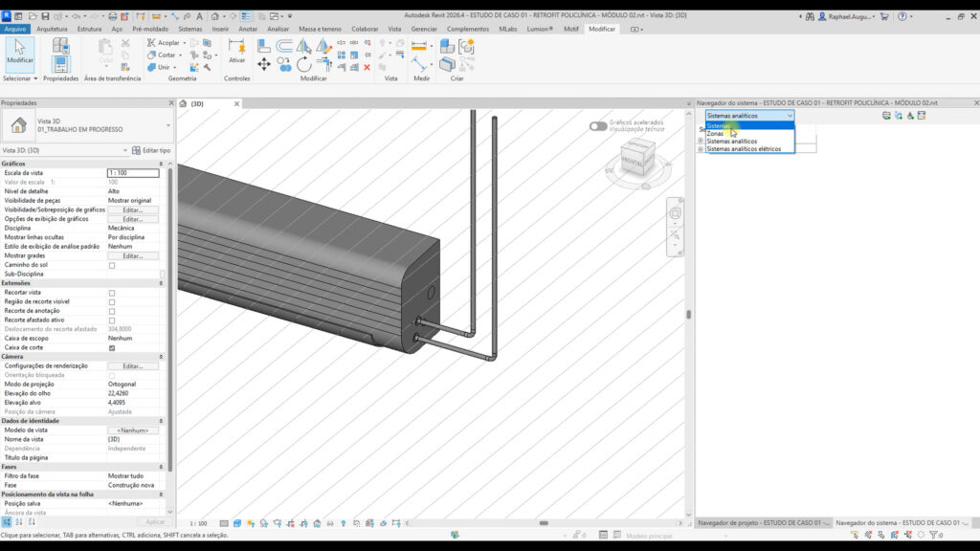Click the ViewCube front face

[x=633, y=162]
